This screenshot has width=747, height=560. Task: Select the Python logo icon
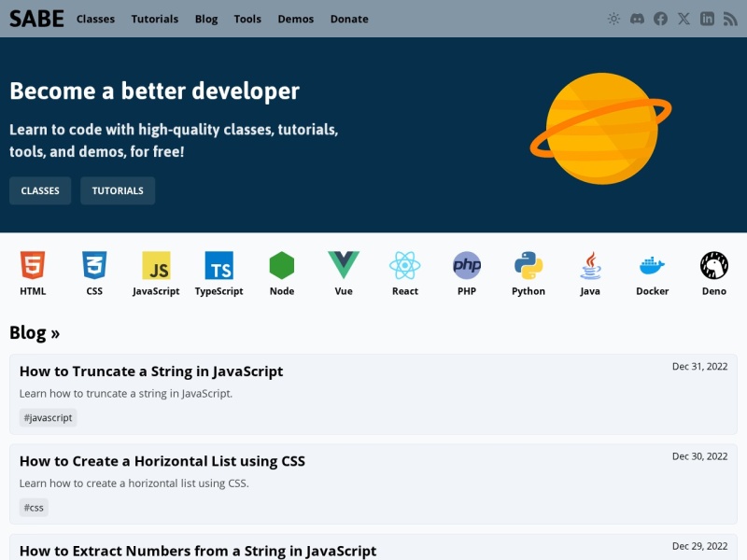point(529,265)
